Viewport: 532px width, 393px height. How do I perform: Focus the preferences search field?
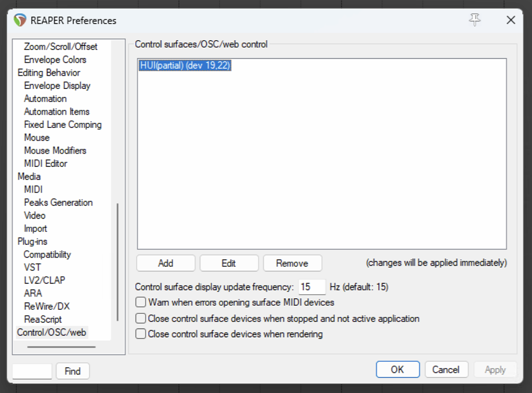coord(32,371)
